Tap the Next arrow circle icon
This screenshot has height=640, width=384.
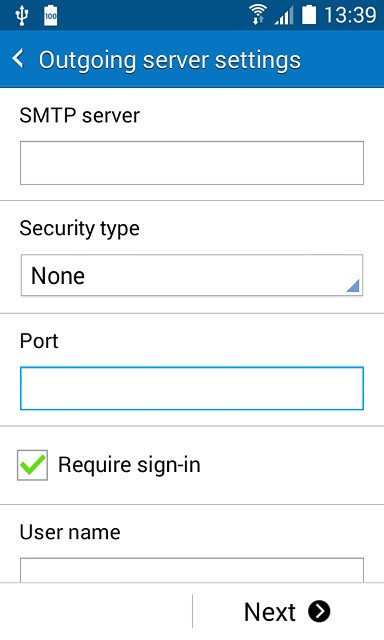[319, 611]
